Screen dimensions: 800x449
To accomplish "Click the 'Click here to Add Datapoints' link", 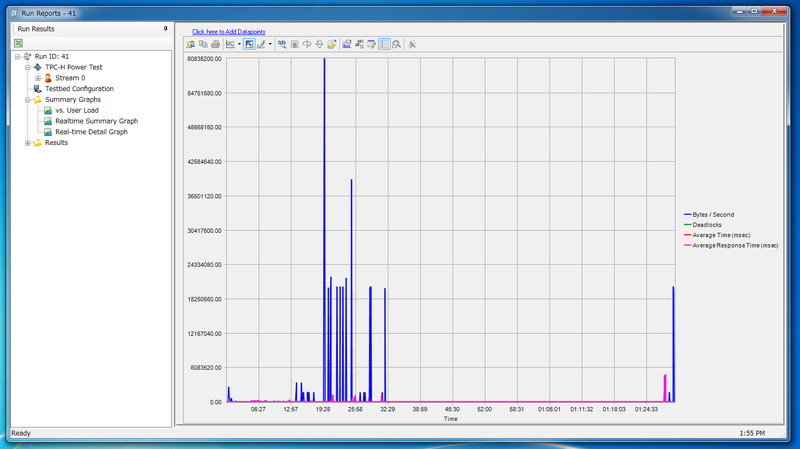I will [229, 32].
